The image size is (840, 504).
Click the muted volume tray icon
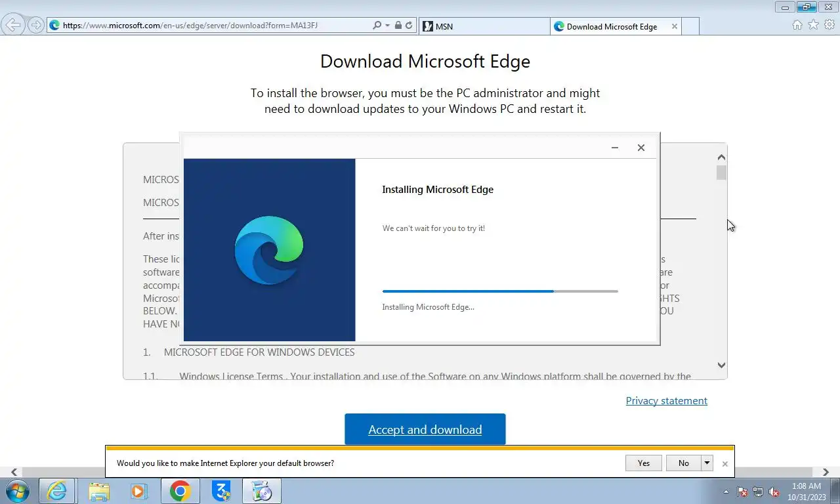pos(774,491)
